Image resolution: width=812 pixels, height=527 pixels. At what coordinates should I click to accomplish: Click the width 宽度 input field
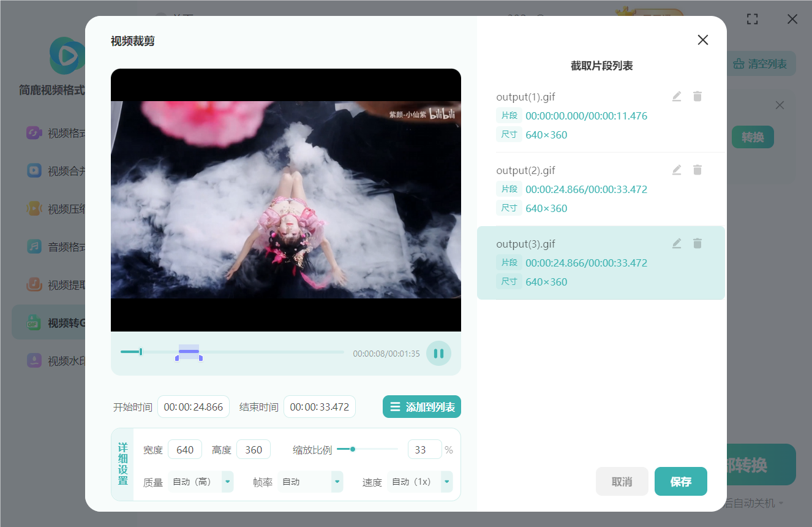185,450
